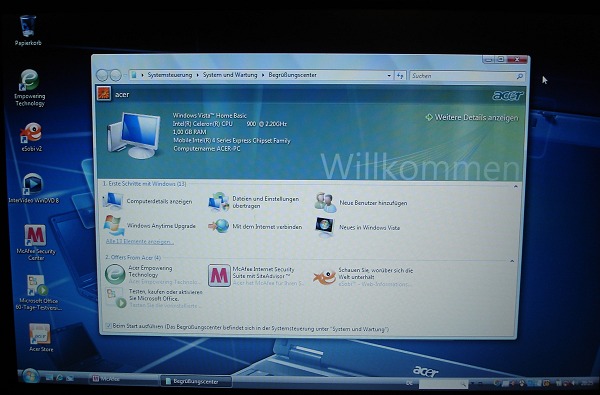The image size is (600, 395).
Task: Collapse the Offers From Acer section
Action: point(512,261)
